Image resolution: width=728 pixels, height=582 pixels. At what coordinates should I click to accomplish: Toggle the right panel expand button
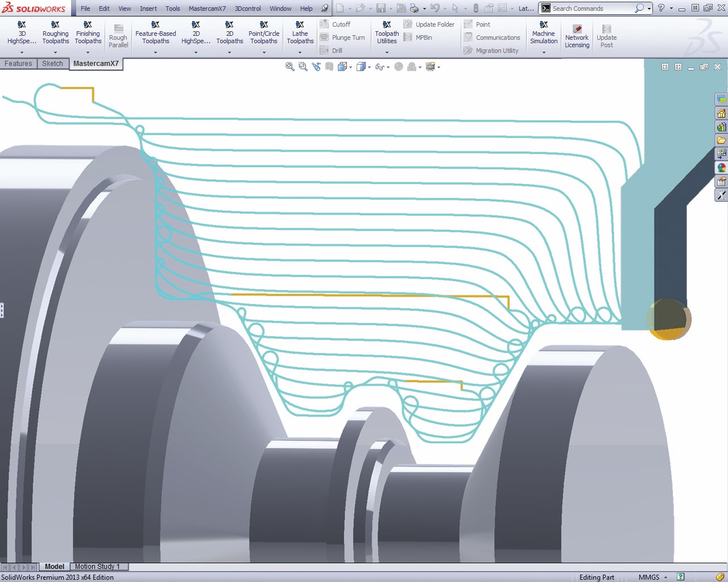pos(678,67)
